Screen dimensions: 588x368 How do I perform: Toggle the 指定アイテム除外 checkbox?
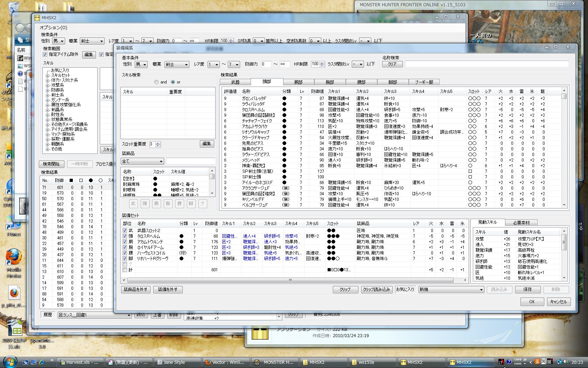[x=45, y=54]
